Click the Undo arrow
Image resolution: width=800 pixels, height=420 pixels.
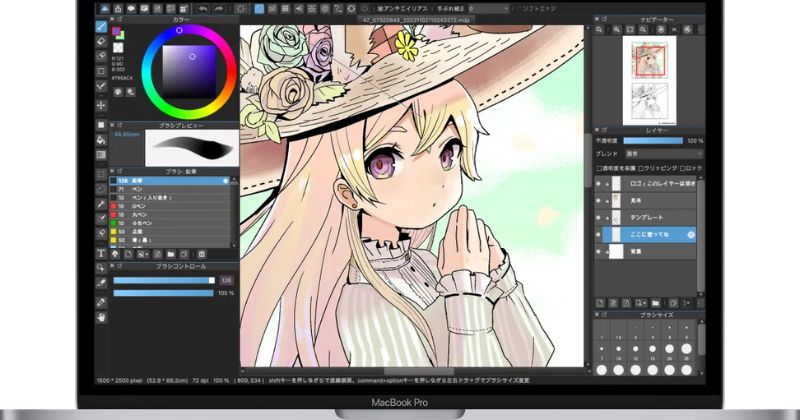tap(203, 9)
